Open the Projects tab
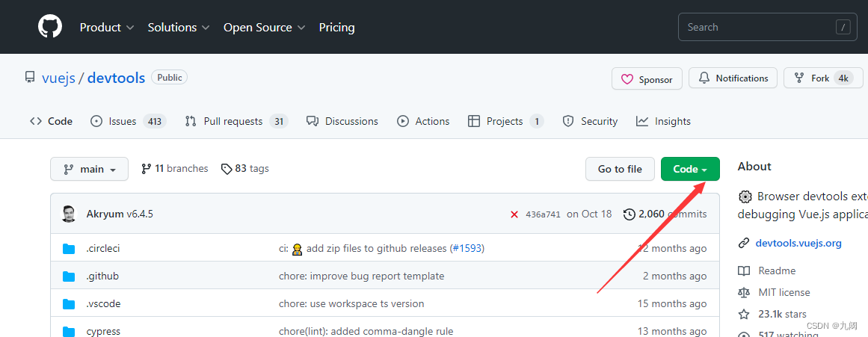 (506, 121)
